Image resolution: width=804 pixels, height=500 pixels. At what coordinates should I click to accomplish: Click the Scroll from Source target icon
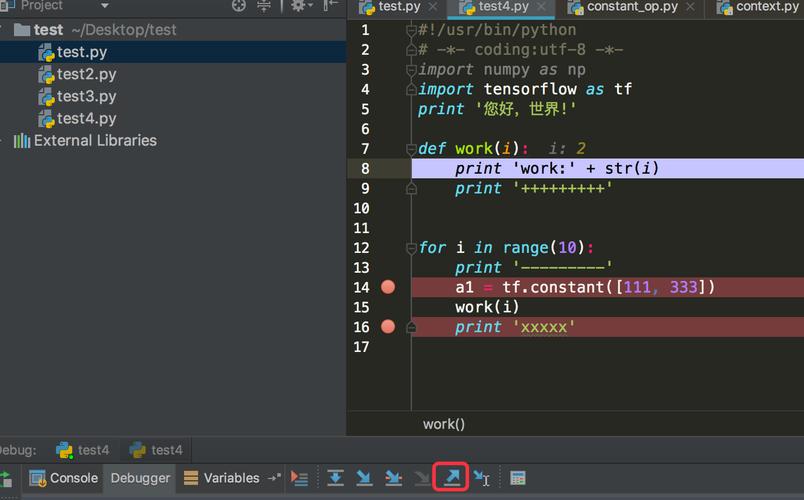239,6
